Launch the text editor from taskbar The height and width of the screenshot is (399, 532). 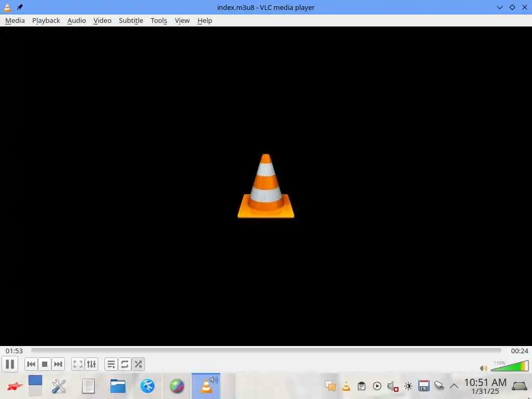pos(88,386)
